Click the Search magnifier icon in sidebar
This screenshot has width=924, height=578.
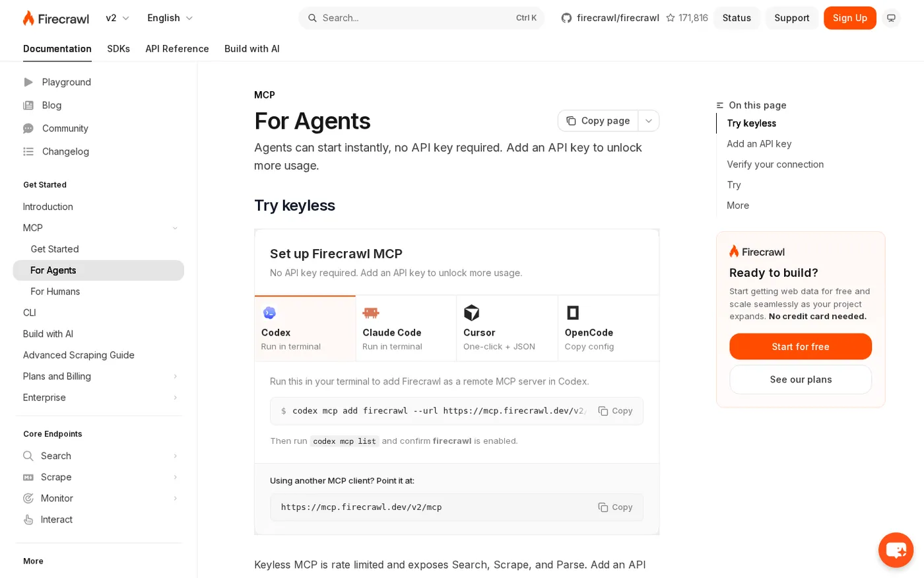point(28,456)
